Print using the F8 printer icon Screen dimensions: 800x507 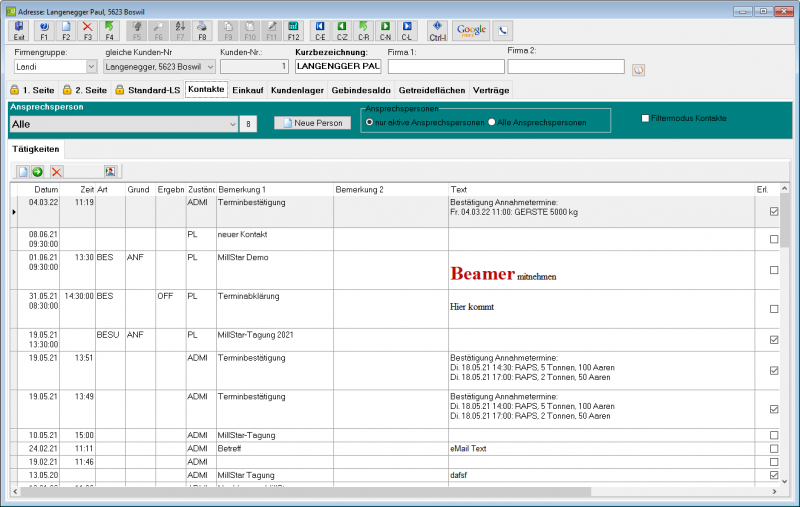(202, 31)
